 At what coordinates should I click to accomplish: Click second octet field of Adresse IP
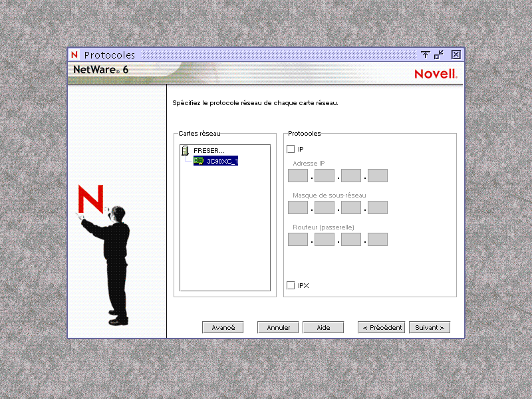325,176
